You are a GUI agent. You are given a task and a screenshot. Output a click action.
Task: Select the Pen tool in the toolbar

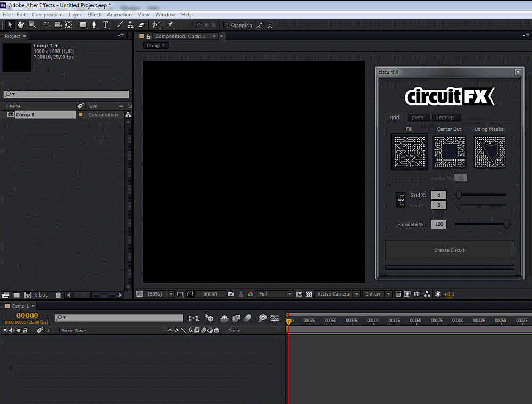point(94,25)
